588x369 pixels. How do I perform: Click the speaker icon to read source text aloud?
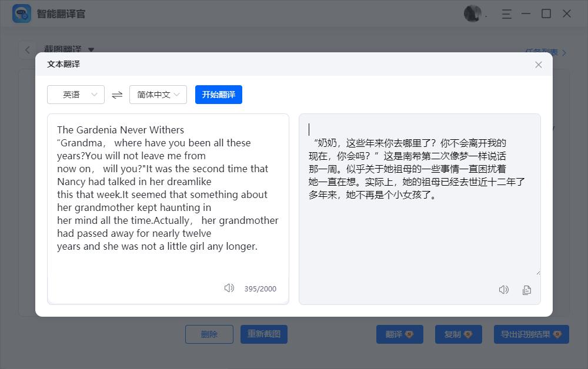229,288
